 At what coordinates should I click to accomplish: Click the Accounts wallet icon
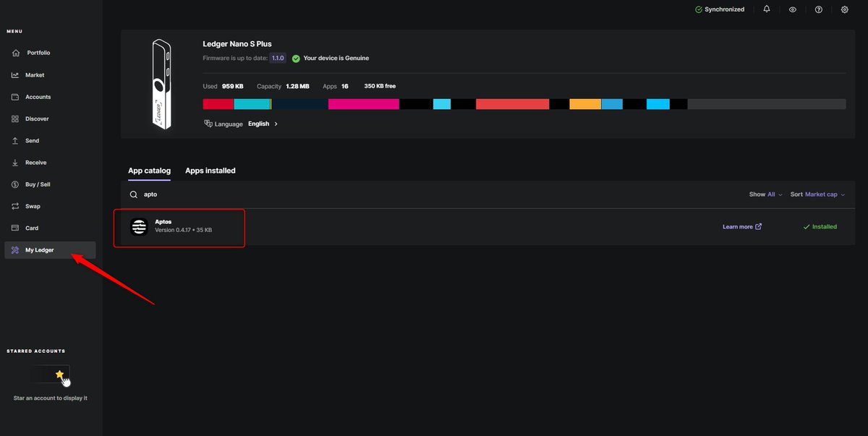[x=16, y=97]
